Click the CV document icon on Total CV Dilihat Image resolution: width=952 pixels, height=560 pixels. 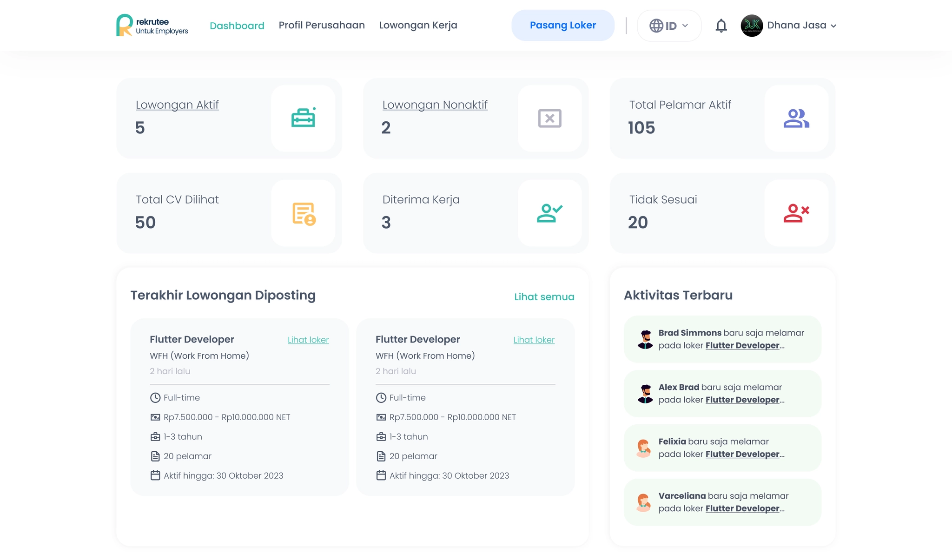pyautogui.click(x=304, y=213)
